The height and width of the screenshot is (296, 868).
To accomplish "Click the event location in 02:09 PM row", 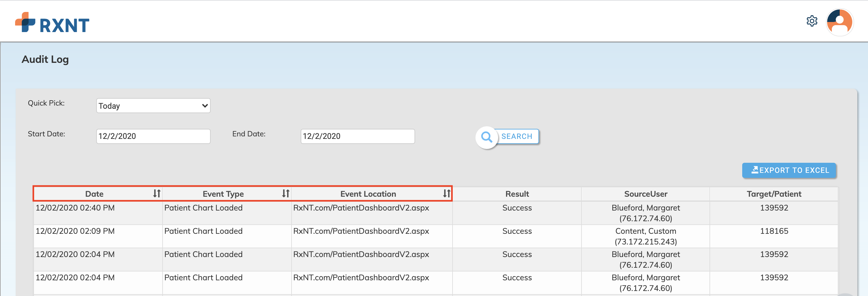I will click(x=361, y=231).
